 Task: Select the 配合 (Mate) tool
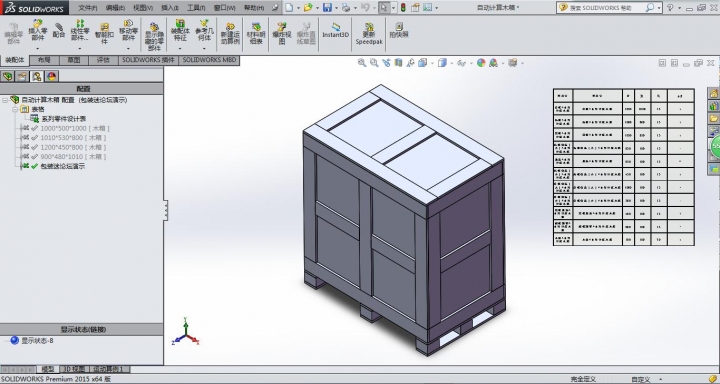(x=59, y=30)
